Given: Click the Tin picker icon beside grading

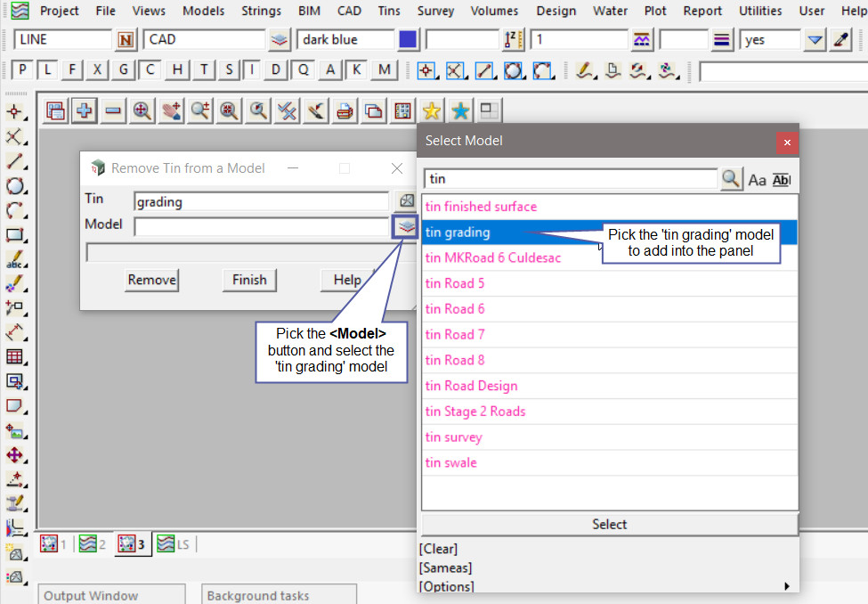Looking at the screenshot, I should [x=406, y=201].
